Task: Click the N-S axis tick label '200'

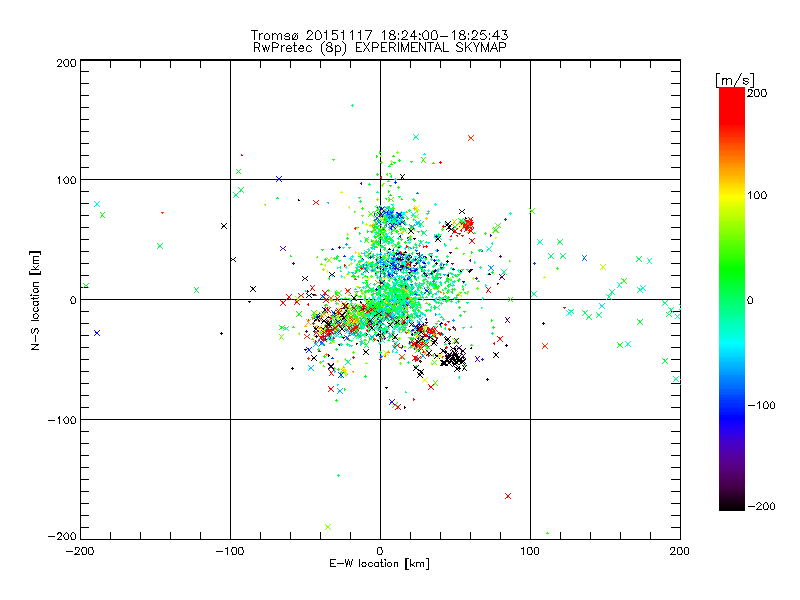Action: (66, 63)
